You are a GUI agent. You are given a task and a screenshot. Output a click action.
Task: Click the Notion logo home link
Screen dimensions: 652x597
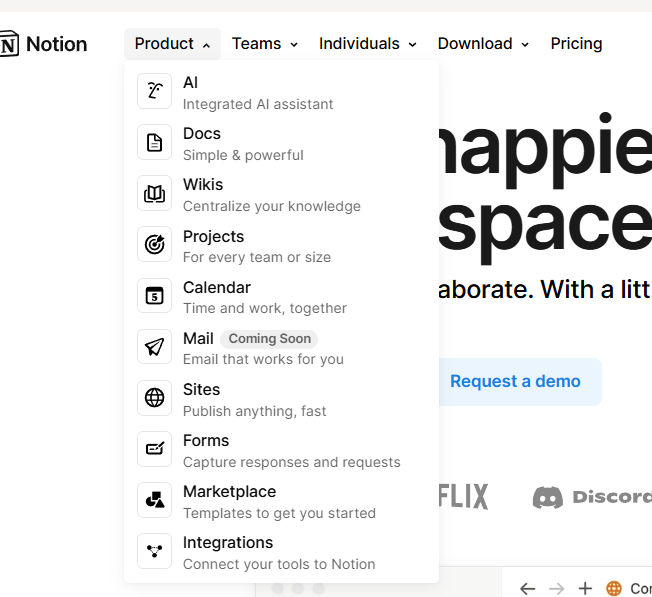tap(44, 44)
